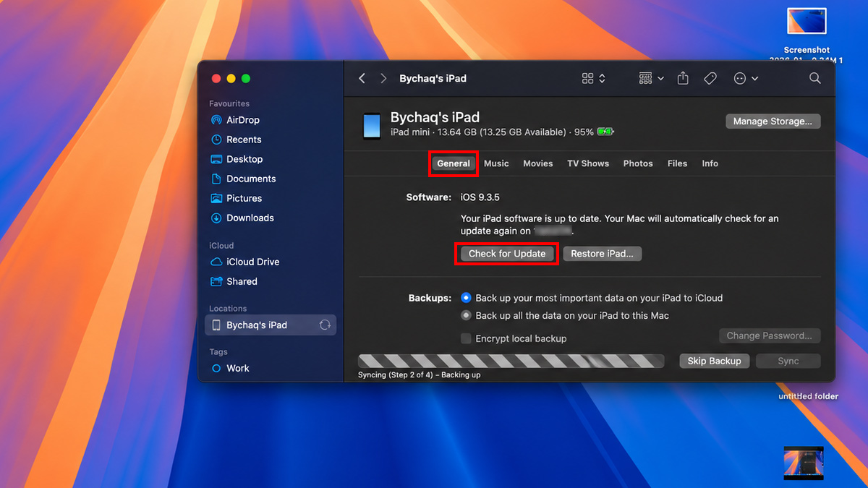868x488 pixels.
Task: Open the Share menu in the Finder toolbar
Action: coord(683,78)
